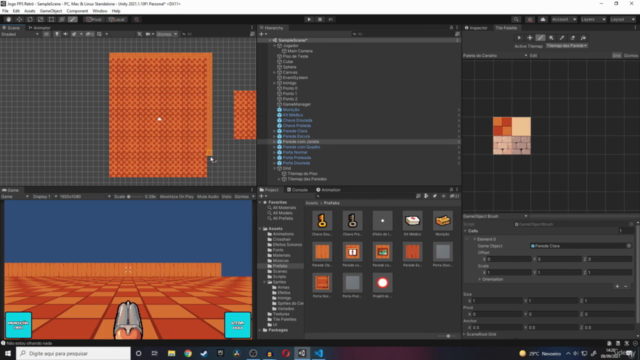Toggle Grid button in Tile Palette
Image resolution: width=640 pixels, height=360 pixels.
tap(616, 56)
